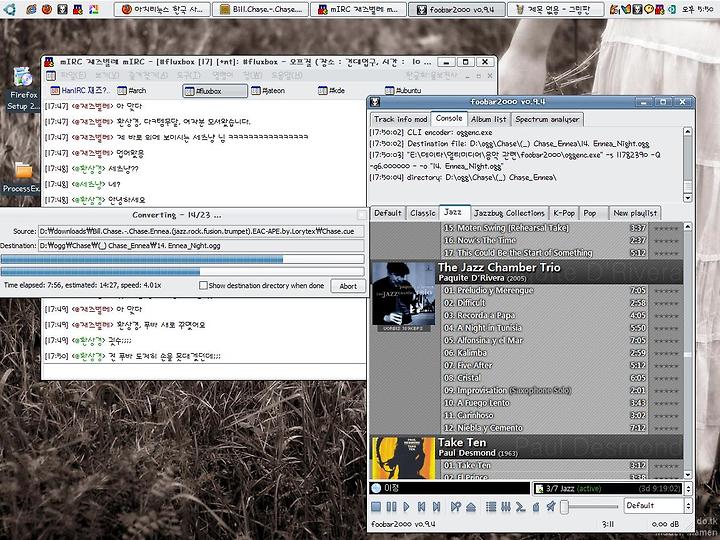Switch to the Console tab

coord(449,118)
